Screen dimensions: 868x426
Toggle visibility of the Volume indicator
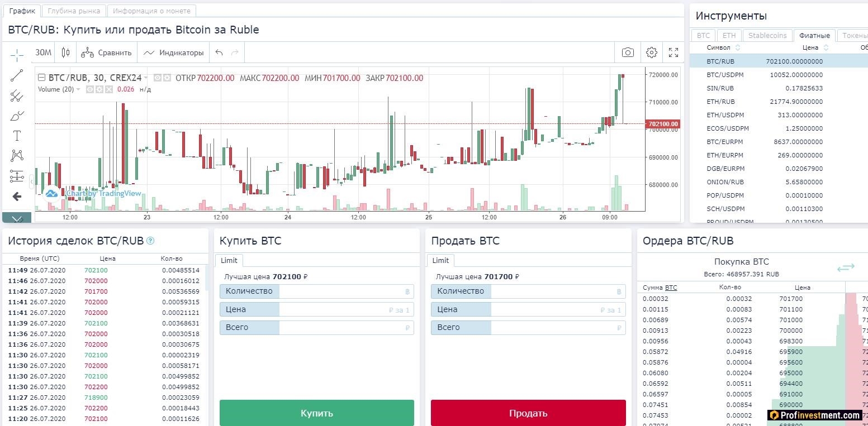(x=89, y=89)
